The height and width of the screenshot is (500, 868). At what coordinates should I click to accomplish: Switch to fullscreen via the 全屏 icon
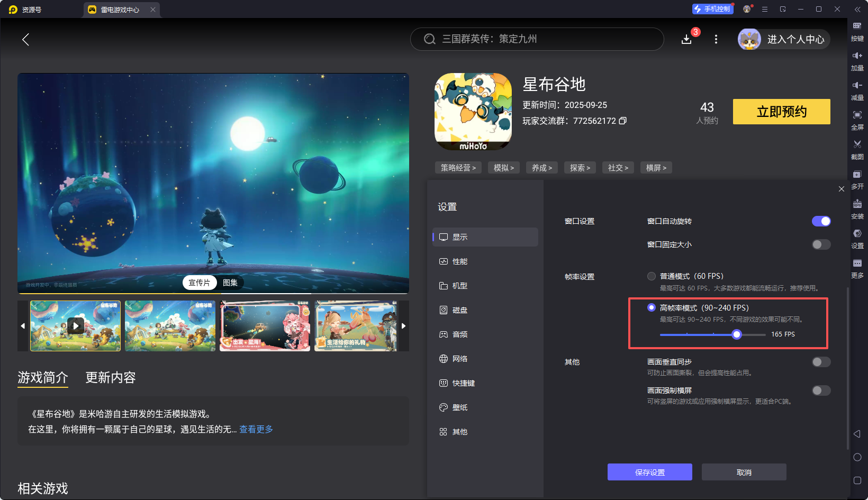pos(857,120)
